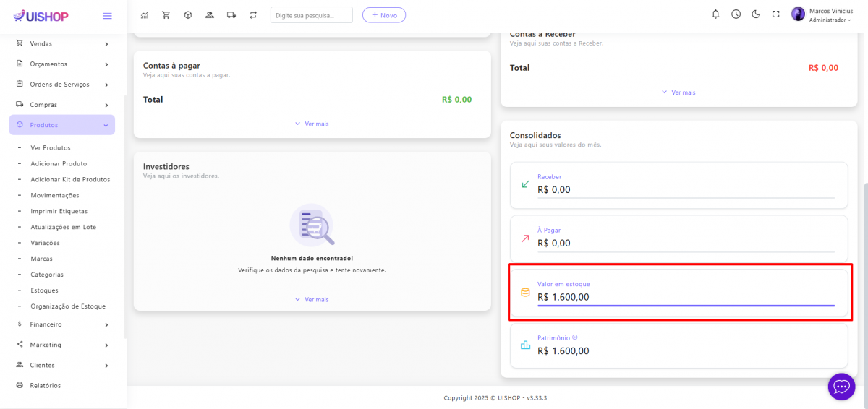The height and width of the screenshot is (409, 868).
Task: Open the Marcos Vinicius Administrador dropdown
Action: point(822,14)
